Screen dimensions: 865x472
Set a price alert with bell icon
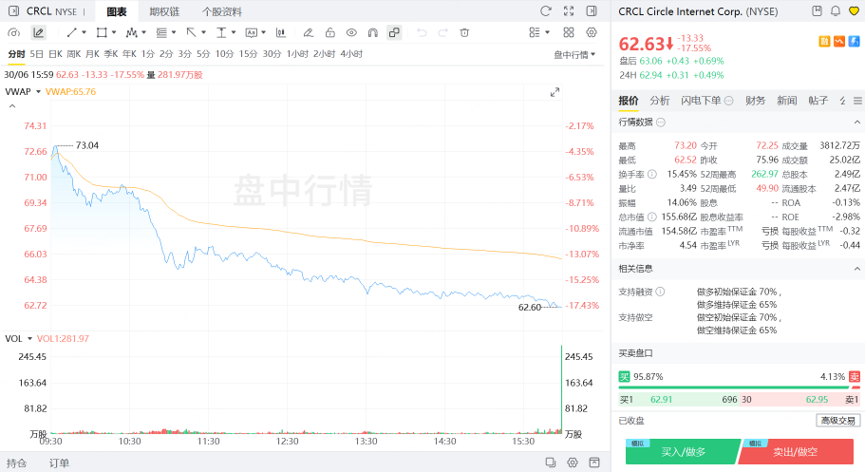(835, 11)
